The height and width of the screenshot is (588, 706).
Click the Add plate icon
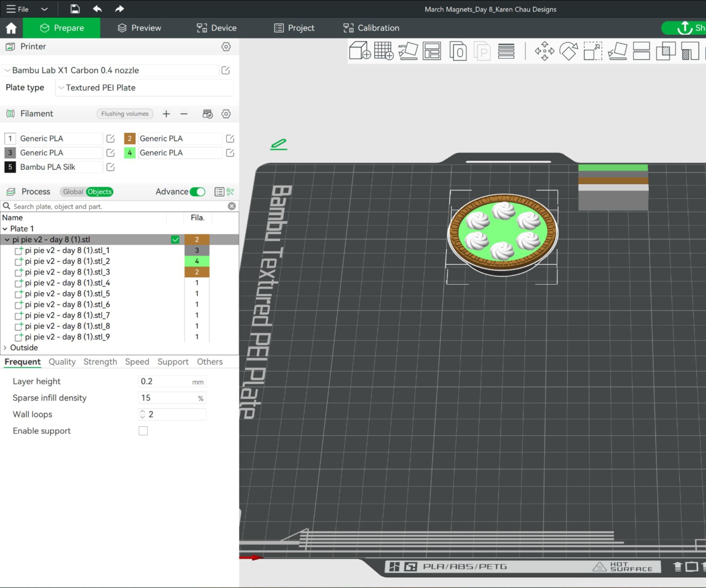point(383,51)
